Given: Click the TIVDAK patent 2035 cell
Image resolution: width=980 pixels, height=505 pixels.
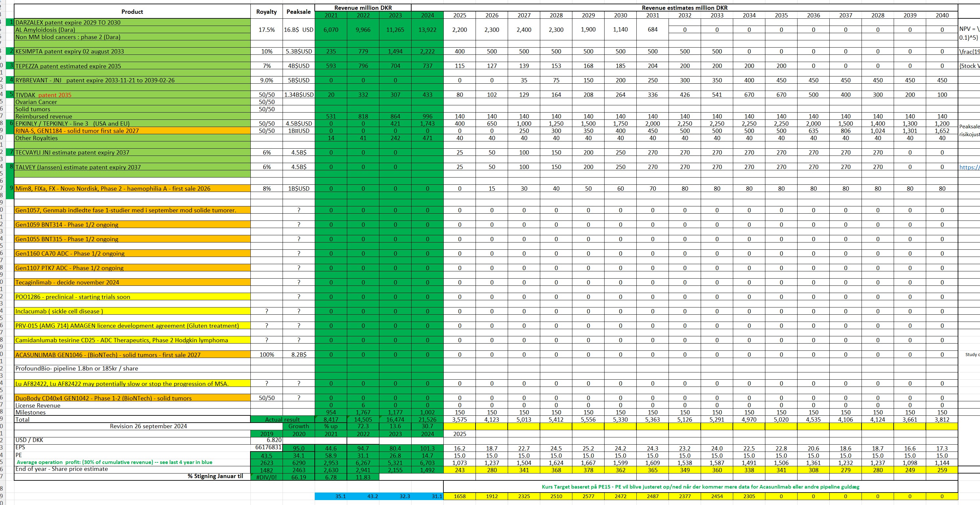Looking at the screenshot, I should pyautogui.click(x=132, y=95).
